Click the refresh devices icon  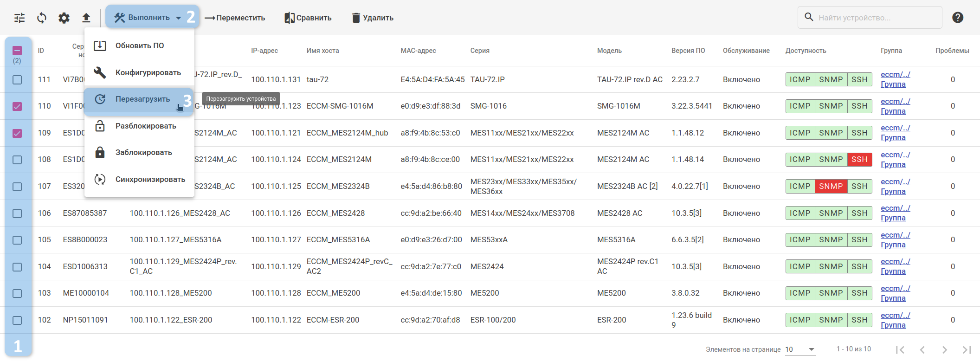pos(42,18)
